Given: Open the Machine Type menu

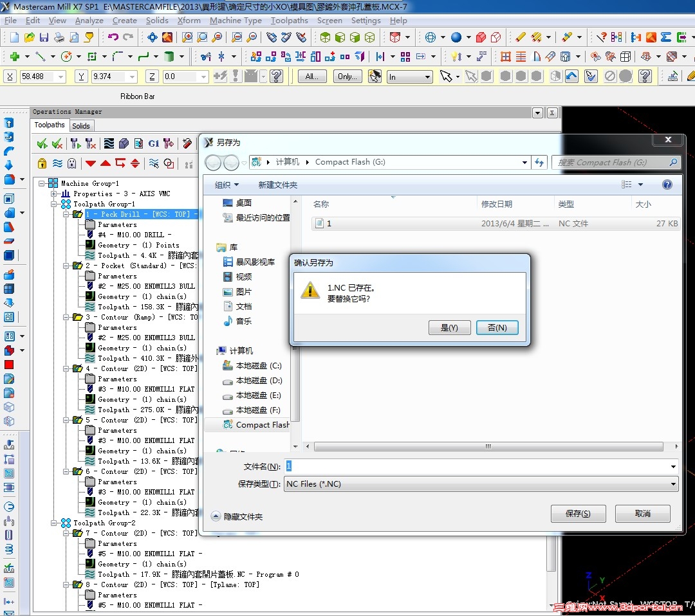Looking at the screenshot, I should (236, 21).
